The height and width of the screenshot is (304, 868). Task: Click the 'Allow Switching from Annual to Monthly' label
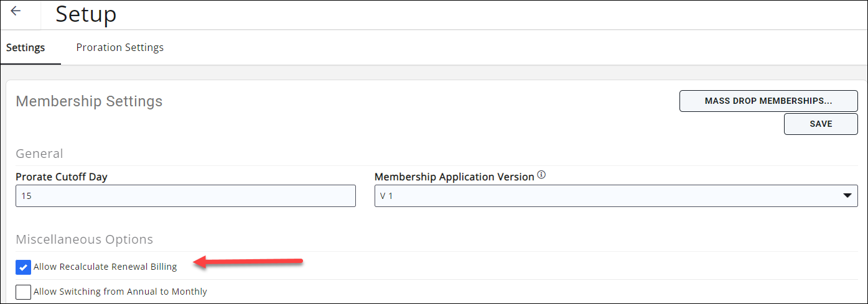[120, 292]
